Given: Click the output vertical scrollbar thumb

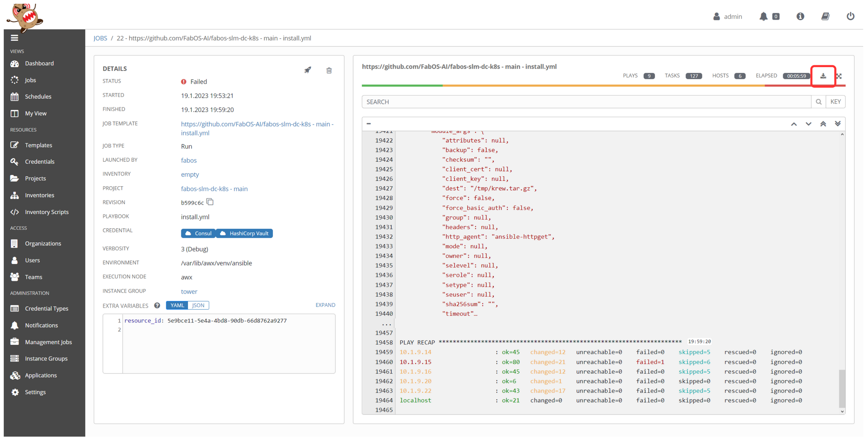Looking at the screenshot, I should point(842,388).
